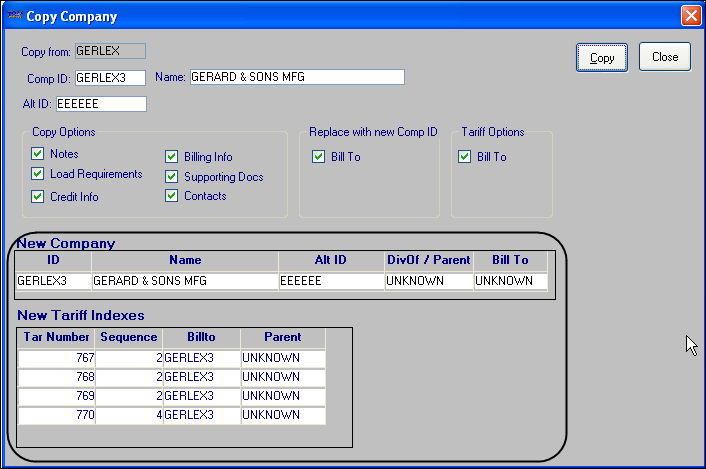Focus the Alt ID input field
The height and width of the screenshot is (469, 706).
tap(101, 103)
